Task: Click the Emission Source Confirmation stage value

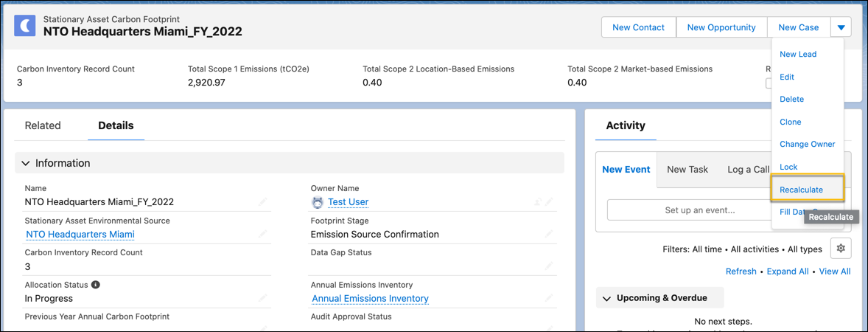Action: tap(375, 235)
